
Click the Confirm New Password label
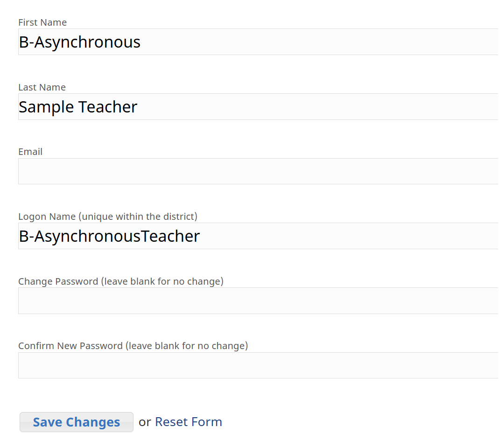70,346
